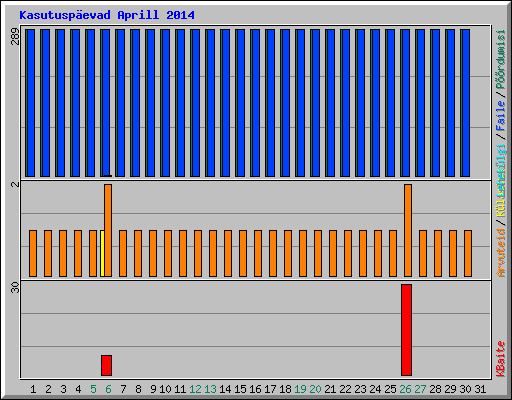Click the chart title Kasutuspäevad Aprill 2014
Viewport: 512px width, 400px height.
(107, 15)
